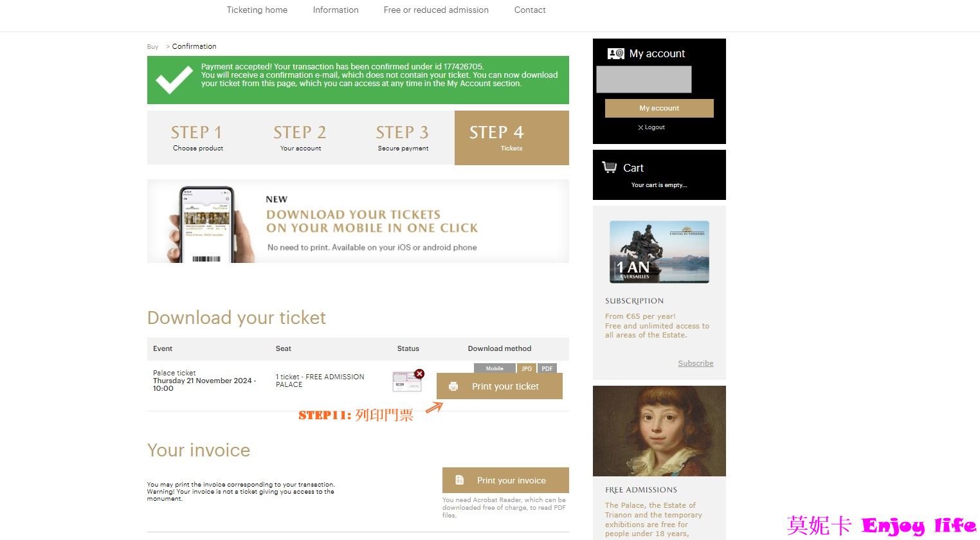The height and width of the screenshot is (540, 980).
Task: Open the Ticketing home menu item
Action: click(257, 10)
